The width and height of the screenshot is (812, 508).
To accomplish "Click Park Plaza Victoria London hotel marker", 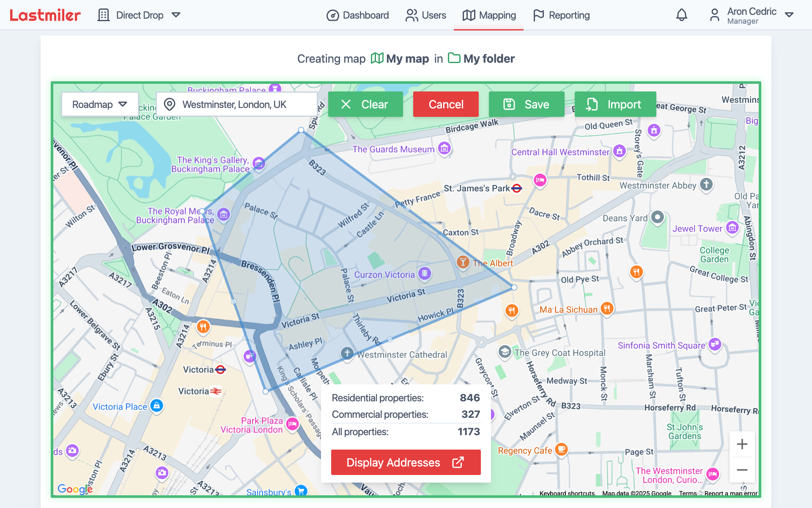I will click(292, 424).
